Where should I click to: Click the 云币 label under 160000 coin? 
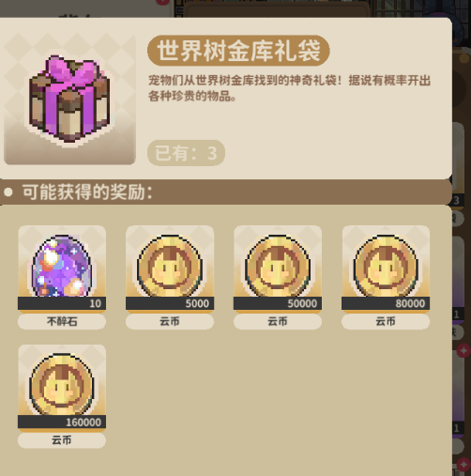(x=62, y=440)
